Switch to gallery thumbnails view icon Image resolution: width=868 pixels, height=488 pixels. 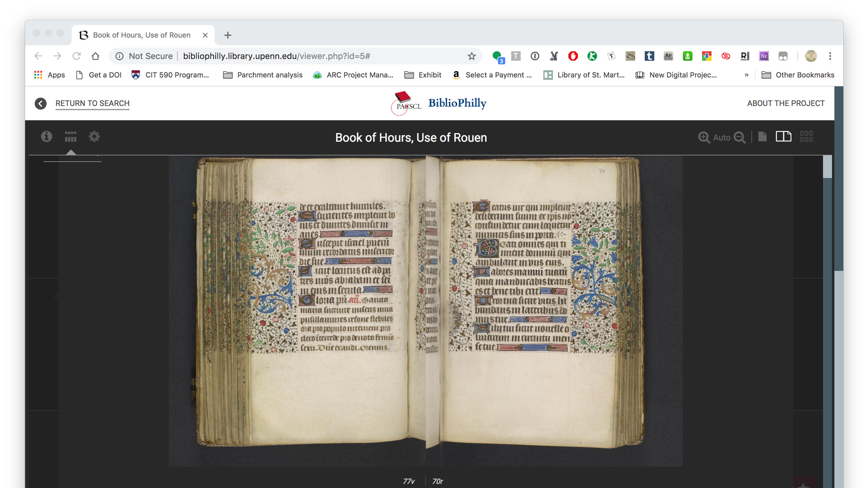point(806,137)
